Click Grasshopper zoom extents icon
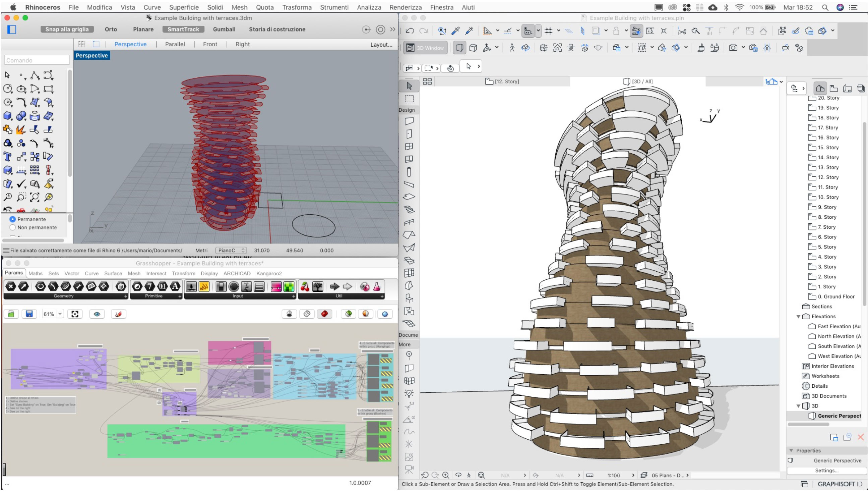The width and height of the screenshot is (868, 491). pos(75,314)
